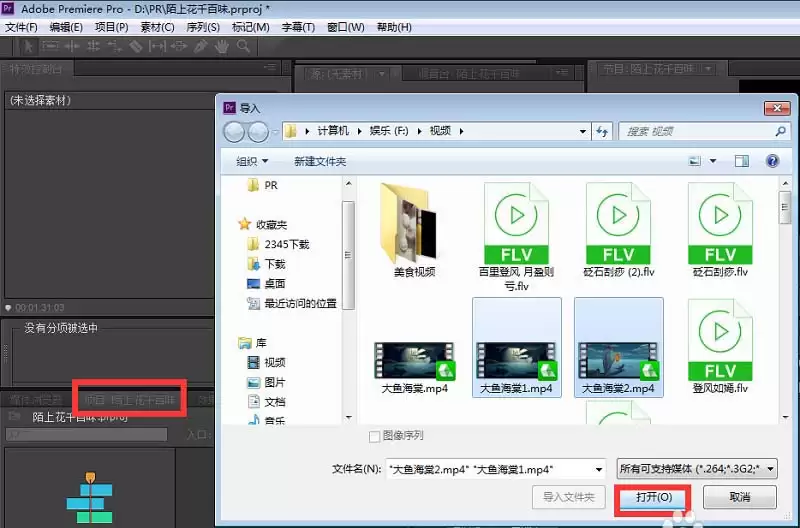800x528 pixels.
Task: Click the preview pane toggle icon
Action: click(x=742, y=161)
